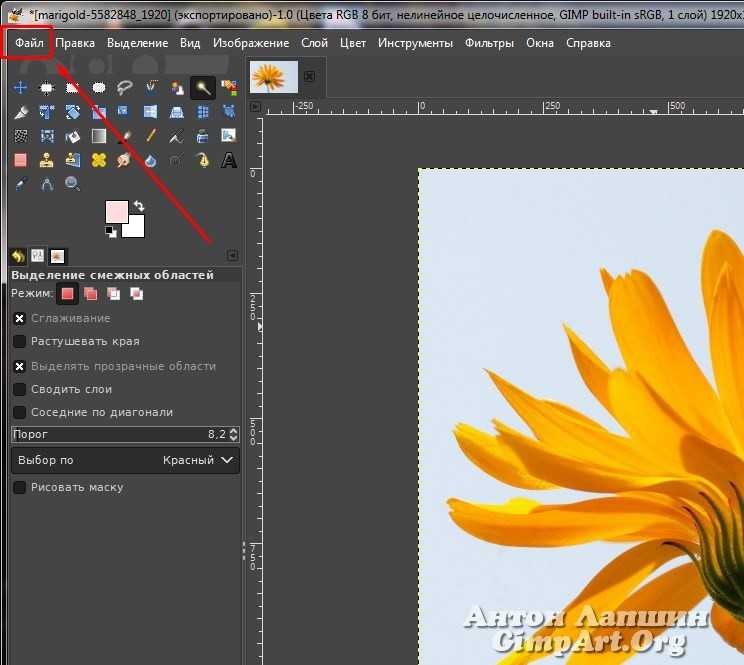Select the Rotate tool
Image resolution: width=744 pixels, height=665 pixels.
(x=72, y=112)
